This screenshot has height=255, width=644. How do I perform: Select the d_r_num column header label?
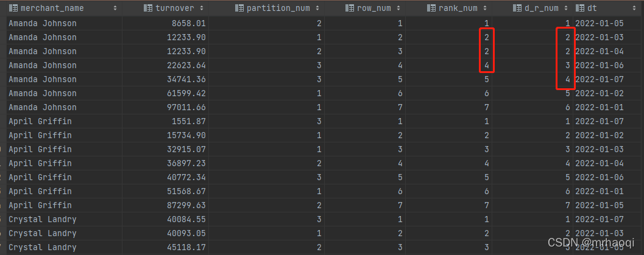tap(541, 8)
